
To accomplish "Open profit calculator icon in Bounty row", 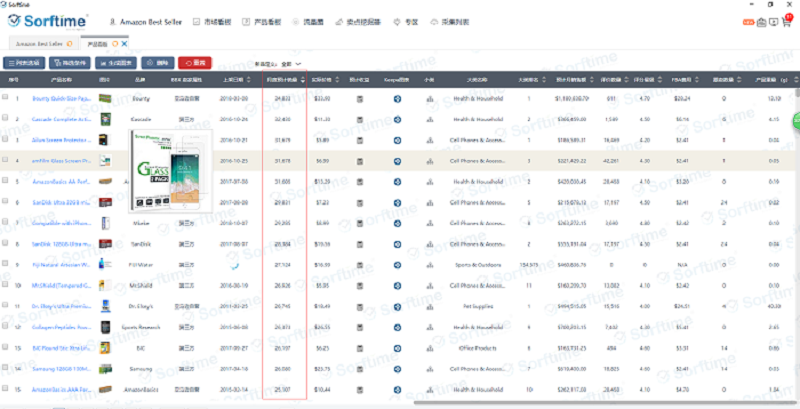I will [x=360, y=98].
